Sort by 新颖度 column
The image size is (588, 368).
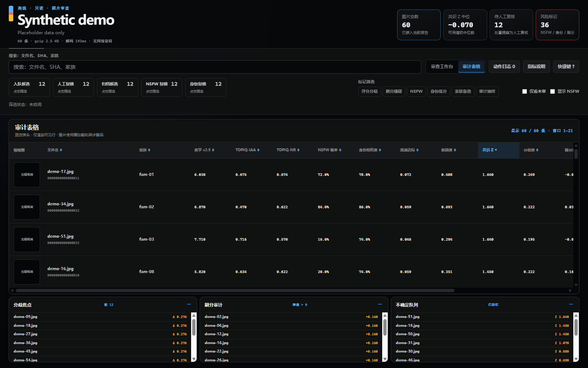(x=449, y=150)
